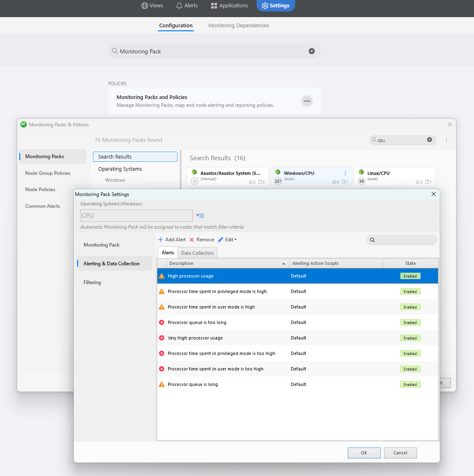Open the three-dot menu on Windows/CPU card
The width and height of the screenshot is (474, 476).
click(x=345, y=173)
